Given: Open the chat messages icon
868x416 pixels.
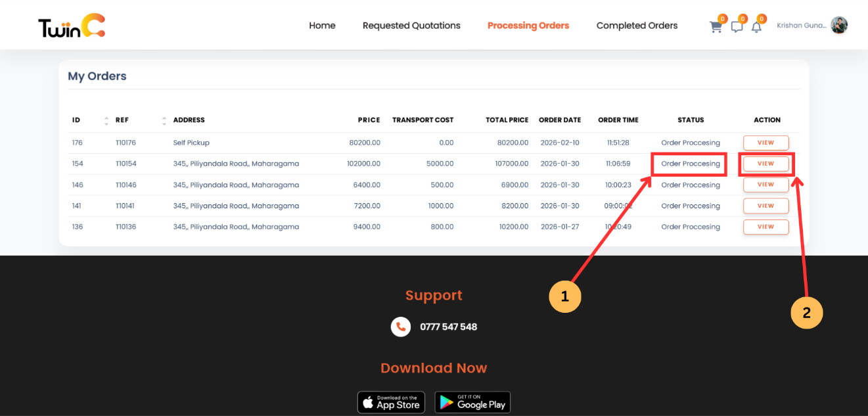Looking at the screenshot, I should tap(737, 26).
